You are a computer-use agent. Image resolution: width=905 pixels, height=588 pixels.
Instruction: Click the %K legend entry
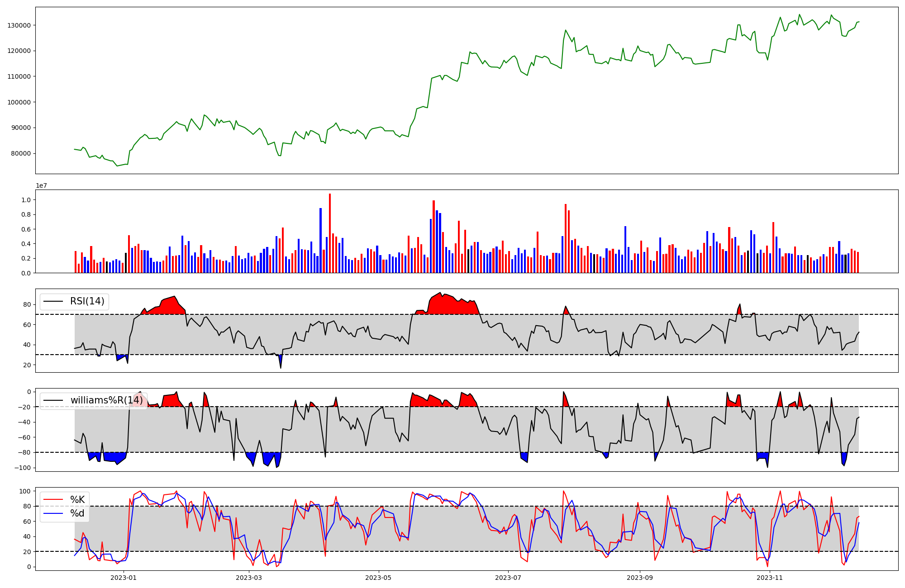[77, 499]
